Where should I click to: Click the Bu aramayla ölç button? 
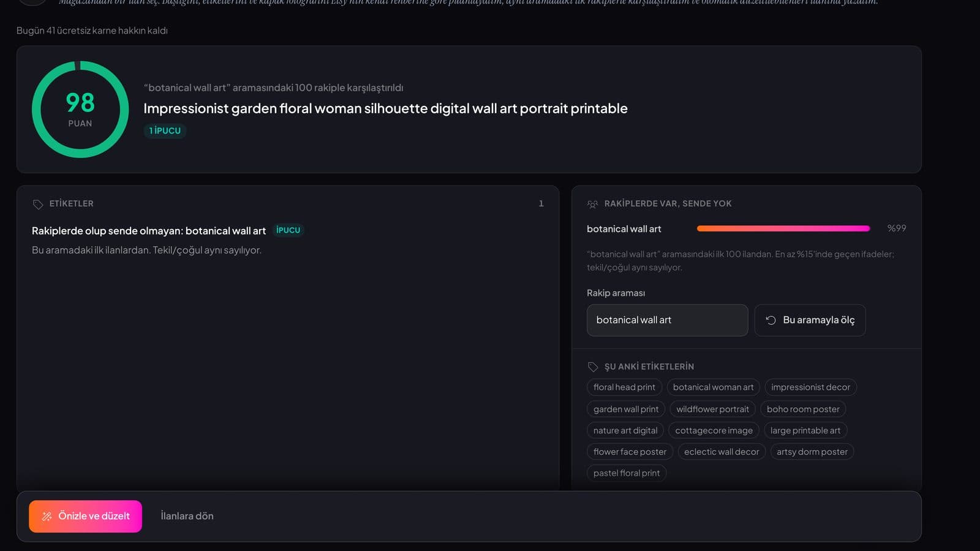(x=810, y=320)
